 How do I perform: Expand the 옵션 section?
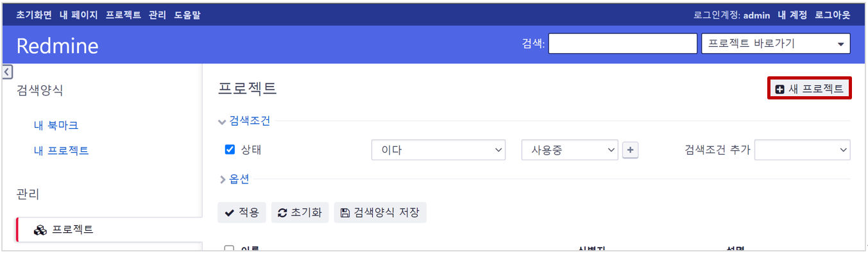click(x=235, y=180)
